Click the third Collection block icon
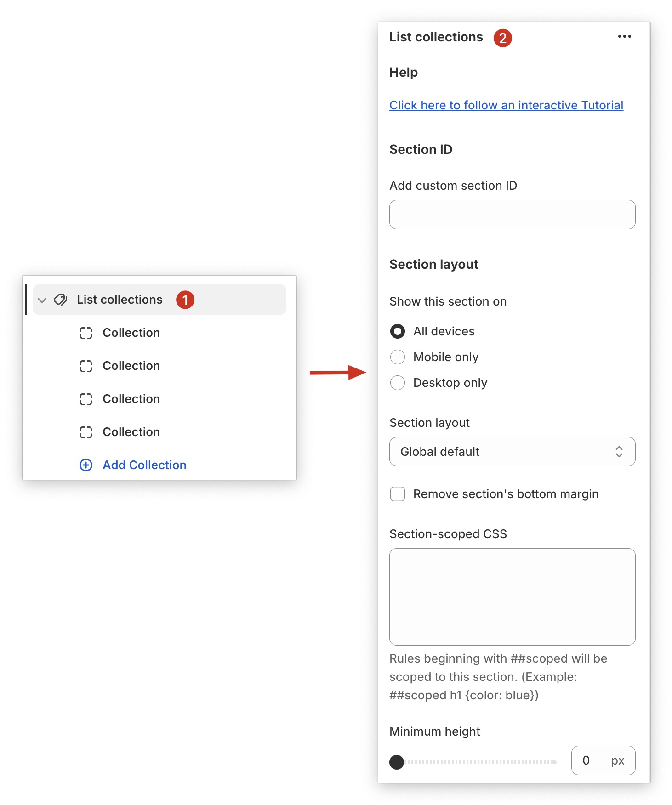The image size is (672, 805). (x=86, y=399)
